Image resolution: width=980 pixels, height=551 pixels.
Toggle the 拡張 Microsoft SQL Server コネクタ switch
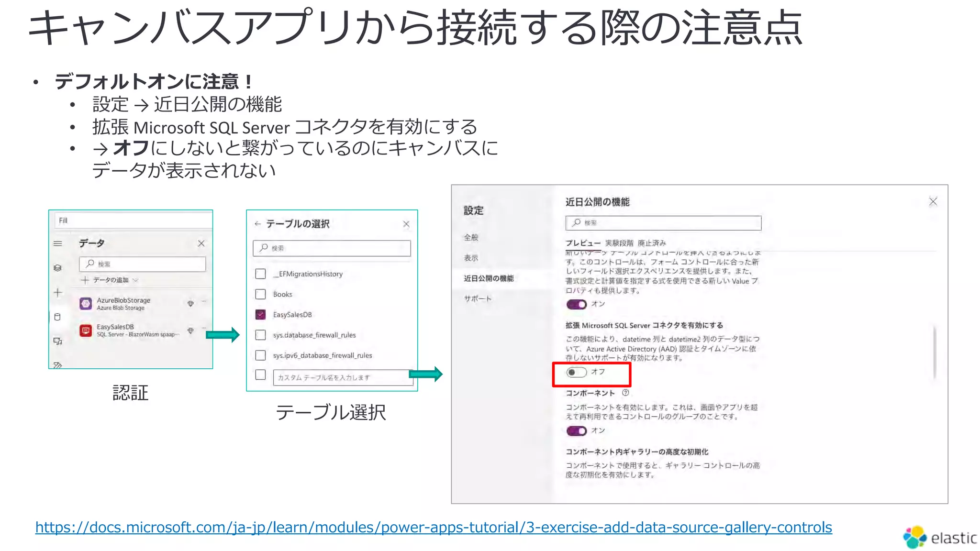[x=576, y=372]
